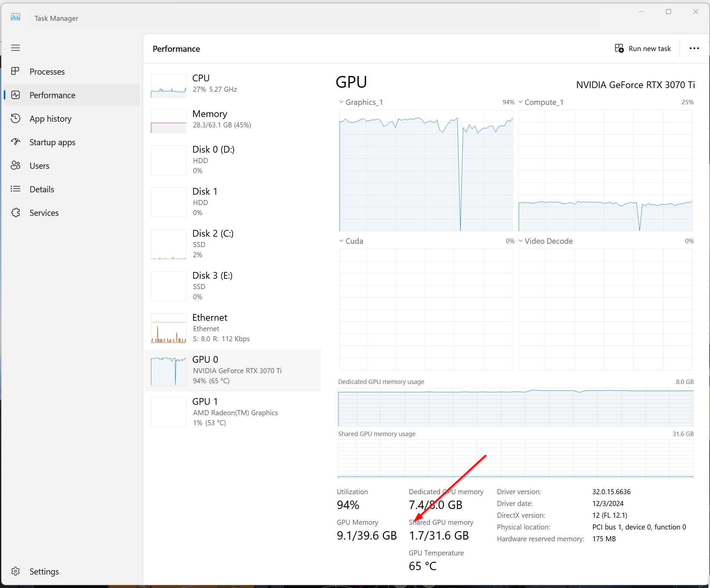Click the Users people icon
This screenshot has width=710, height=588.
tap(15, 165)
